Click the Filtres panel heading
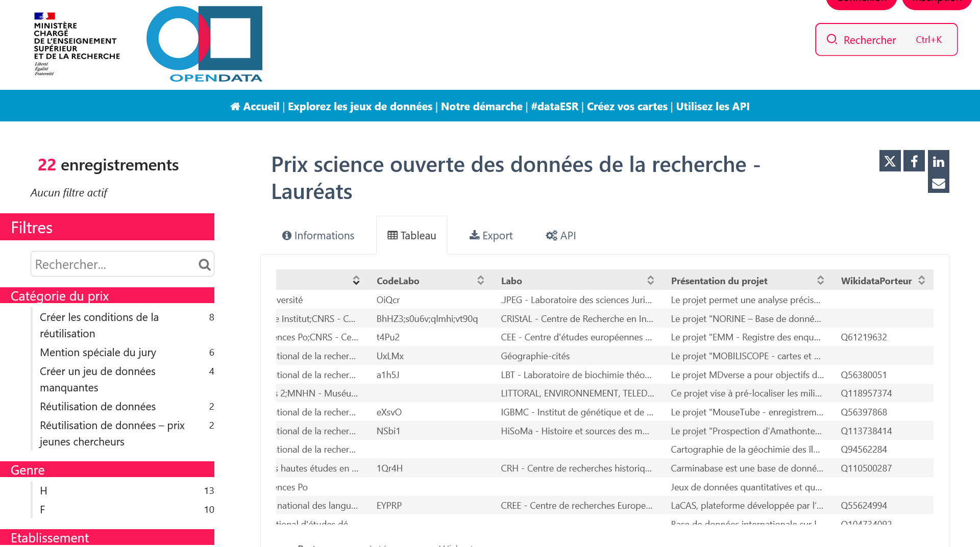Viewport: 980px width, 547px height. pos(107,227)
